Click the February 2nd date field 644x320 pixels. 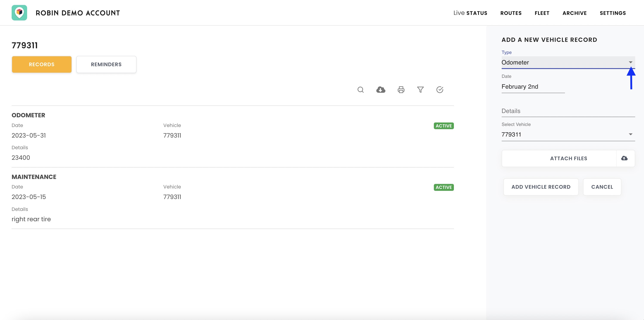click(x=533, y=87)
